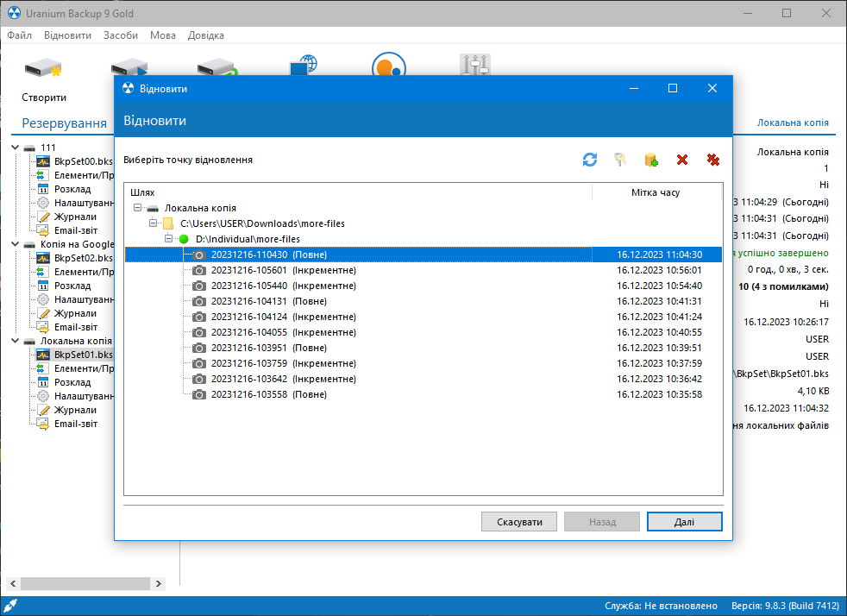Viewport: 847px width, 616px height.
Task: Open the Довідка menu
Action: pos(206,35)
